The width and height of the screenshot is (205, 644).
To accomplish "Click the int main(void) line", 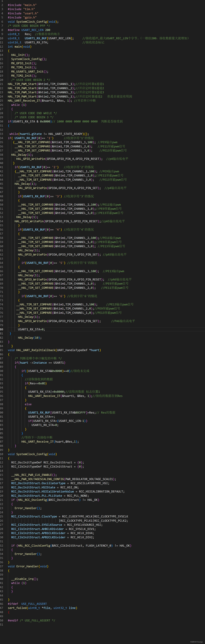I will (x=20, y=47).
